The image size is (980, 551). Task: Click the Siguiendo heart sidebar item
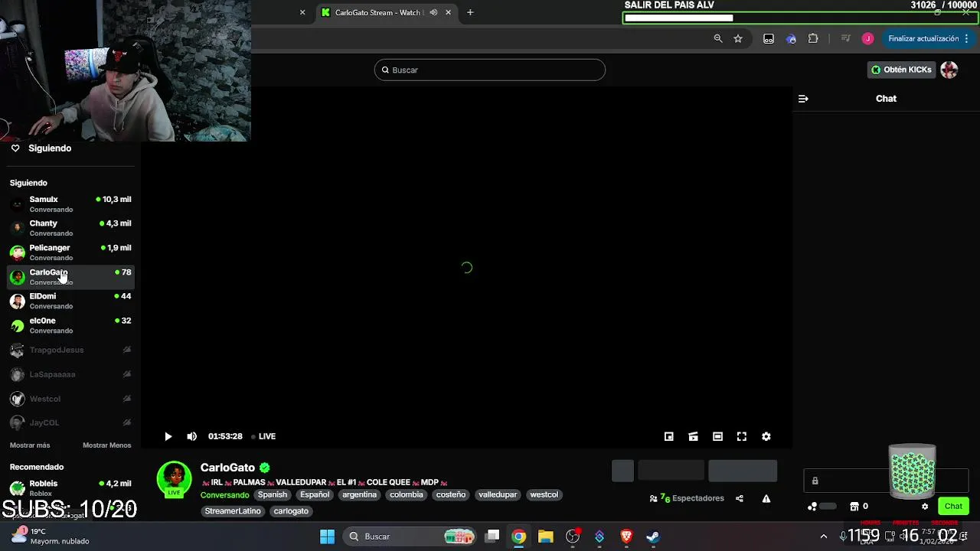point(41,148)
